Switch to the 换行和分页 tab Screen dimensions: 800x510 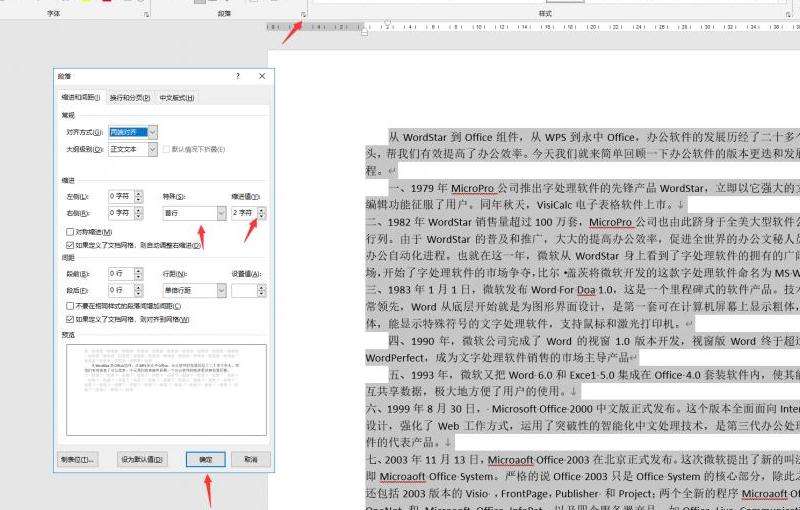point(130,98)
